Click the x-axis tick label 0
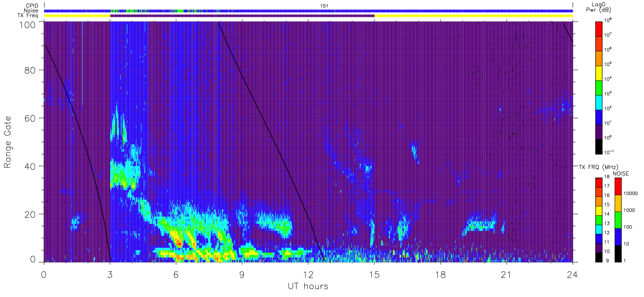644x297 pixels. pyautogui.click(x=44, y=274)
